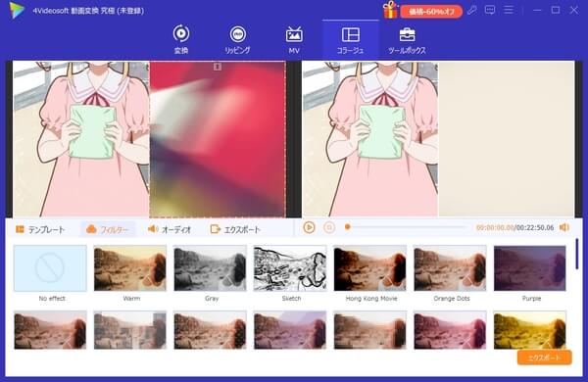Click the orange エクスポート export button
This screenshot has width=588, height=382.
(x=545, y=358)
